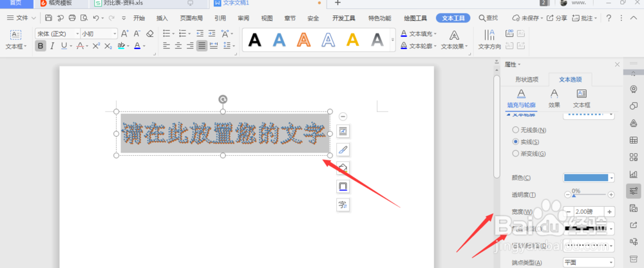Click the Save icon in quick toolbar
This screenshot has width=644, height=268.
[x=48, y=18]
